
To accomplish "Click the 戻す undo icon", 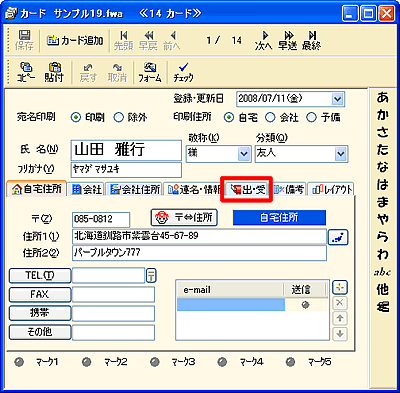I will pos(88,72).
